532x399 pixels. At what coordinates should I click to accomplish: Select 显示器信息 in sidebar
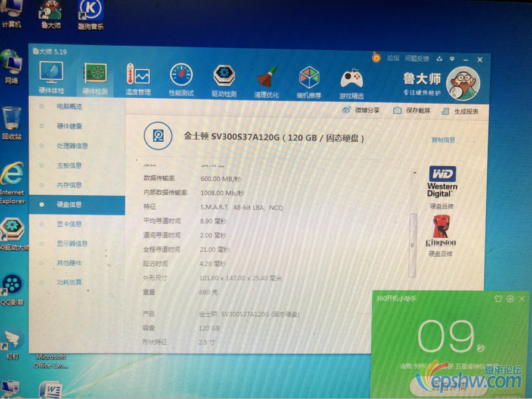coord(72,244)
